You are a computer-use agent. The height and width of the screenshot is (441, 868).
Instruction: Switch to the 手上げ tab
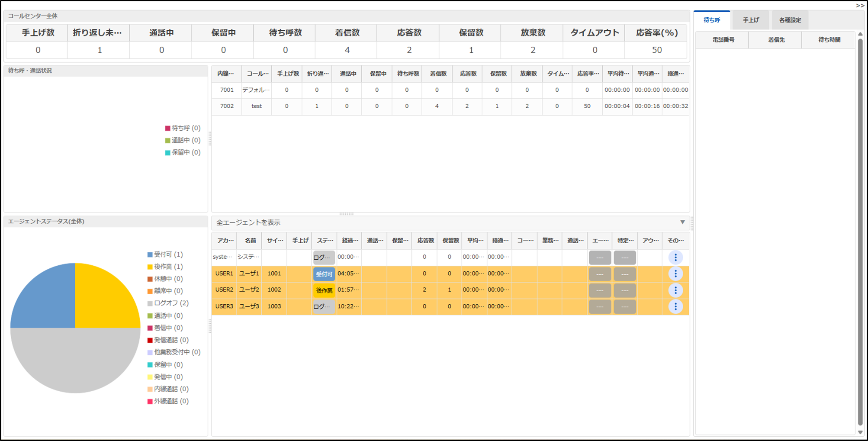pos(751,20)
